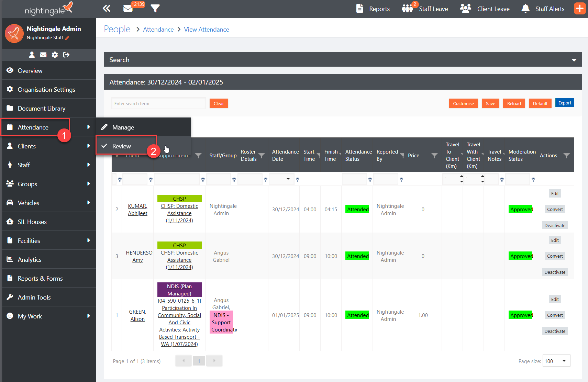The height and width of the screenshot is (382, 588).
Task: Open the Reports document icon in top bar
Action: point(360,8)
